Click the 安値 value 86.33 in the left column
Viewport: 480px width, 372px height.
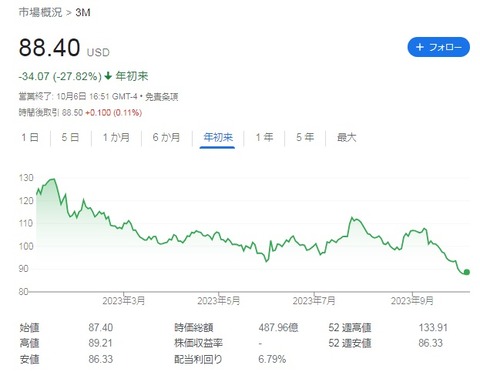(101, 359)
